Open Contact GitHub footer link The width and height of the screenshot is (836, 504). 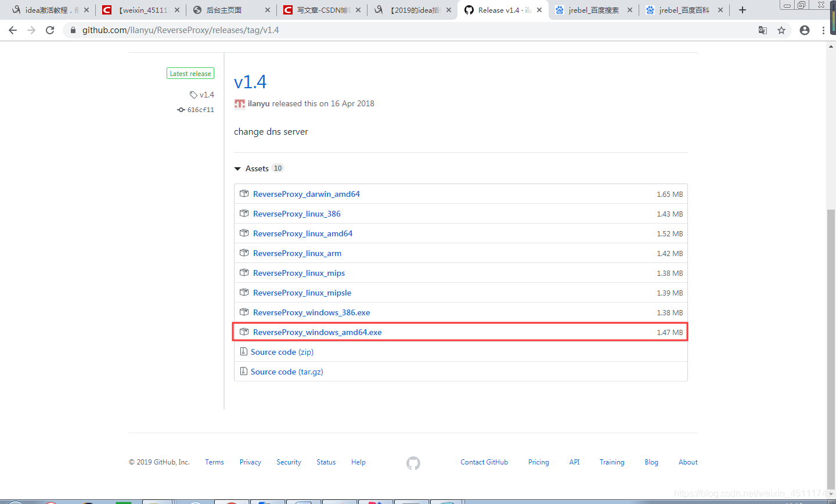click(x=484, y=462)
